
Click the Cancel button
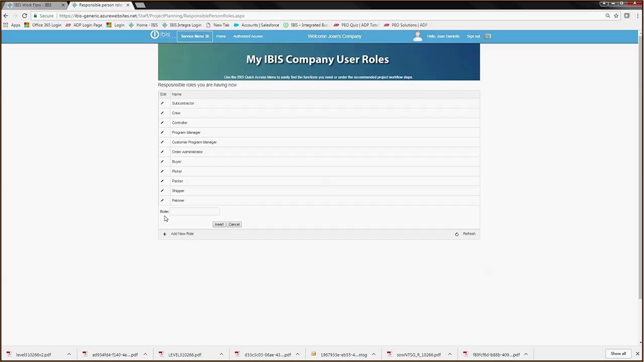pyautogui.click(x=234, y=224)
